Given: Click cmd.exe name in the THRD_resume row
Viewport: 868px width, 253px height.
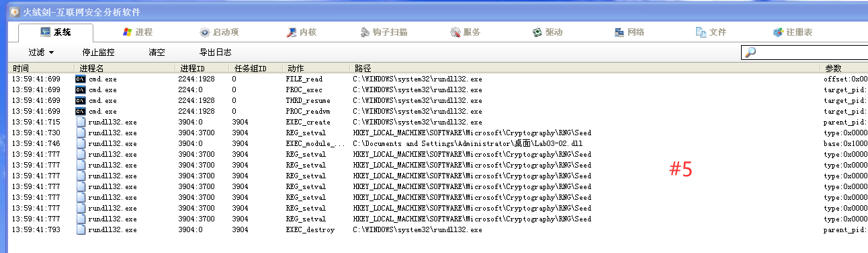Looking at the screenshot, I should pos(102,101).
